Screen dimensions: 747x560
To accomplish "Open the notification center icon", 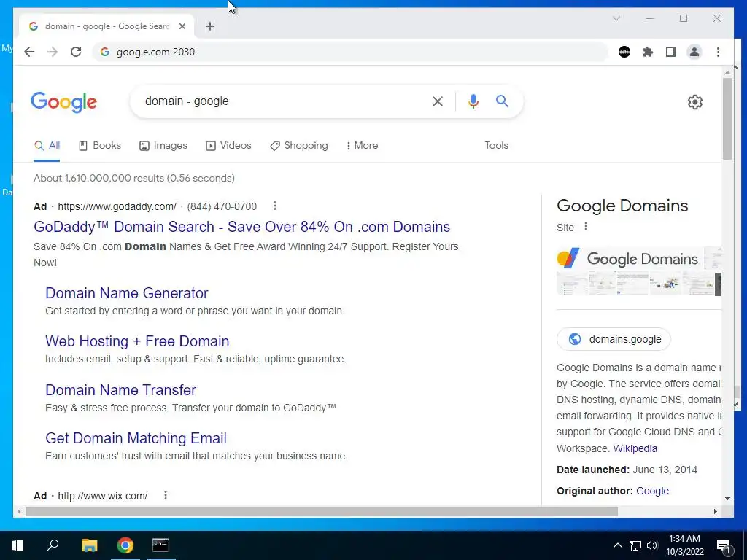I will [x=724, y=545].
